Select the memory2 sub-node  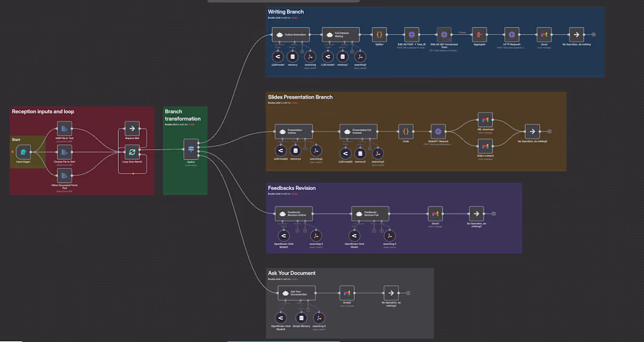click(295, 151)
